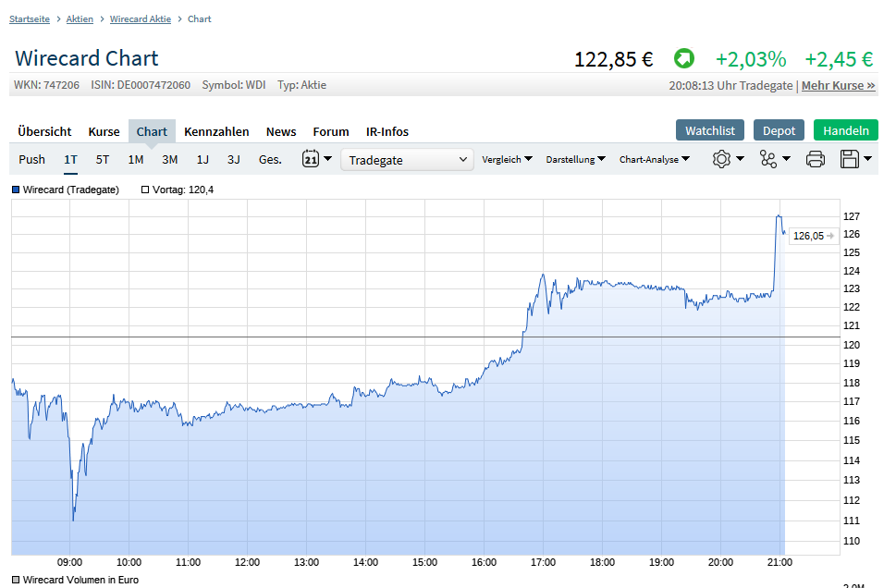Click the green Handeln button
Viewport: 896px width, 588px height.
[x=846, y=130]
